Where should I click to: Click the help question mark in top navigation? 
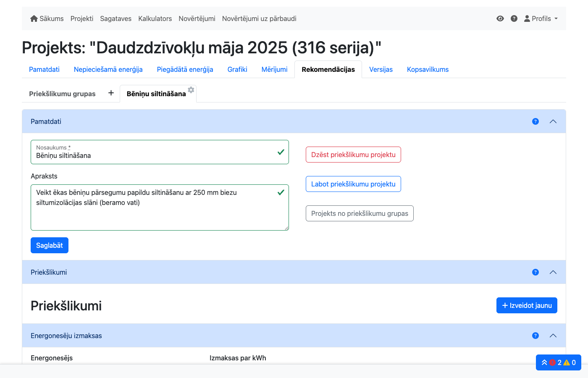coord(514,18)
